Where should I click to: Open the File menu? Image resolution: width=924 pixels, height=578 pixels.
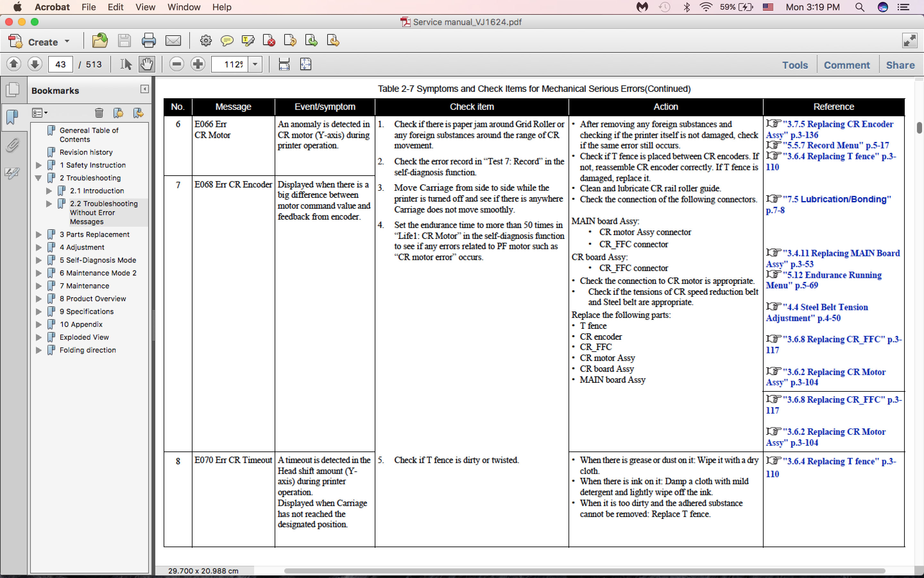point(89,7)
